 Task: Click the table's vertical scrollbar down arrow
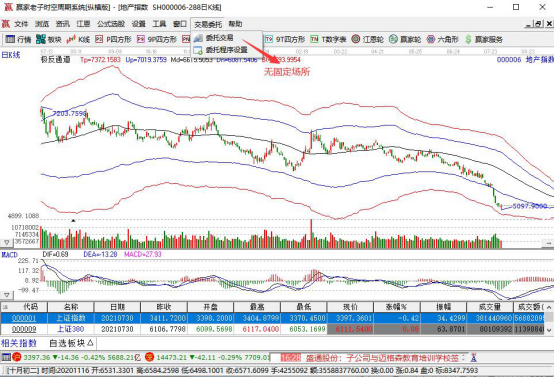point(549,330)
